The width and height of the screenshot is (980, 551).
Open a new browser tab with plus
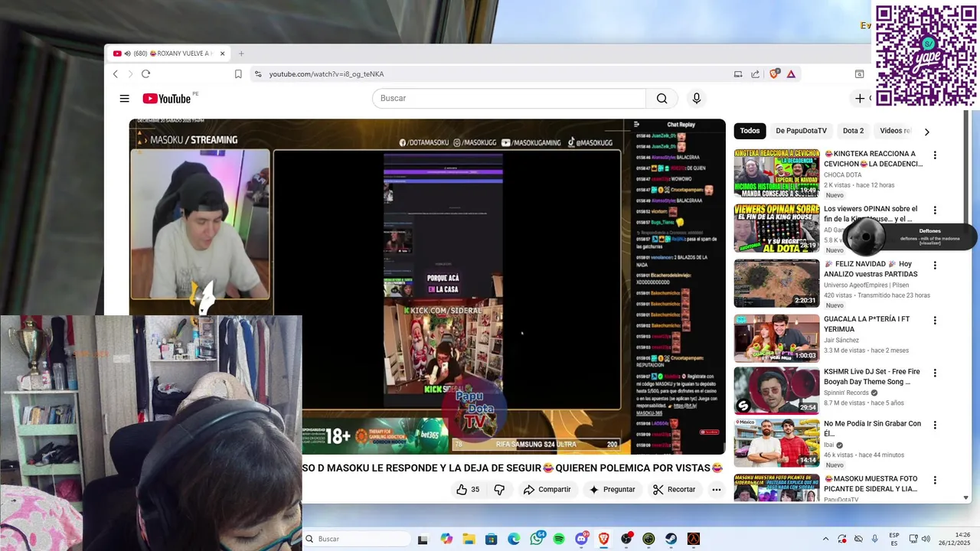point(241,54)
